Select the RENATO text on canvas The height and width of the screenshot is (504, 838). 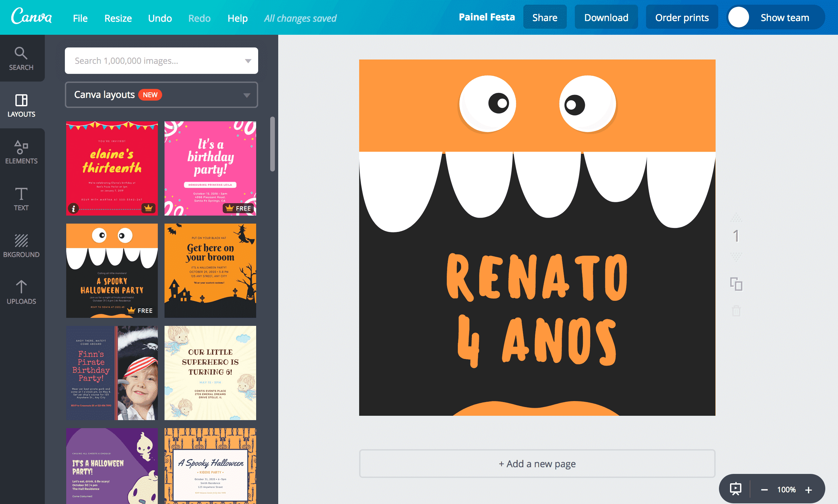pos(537,277)
